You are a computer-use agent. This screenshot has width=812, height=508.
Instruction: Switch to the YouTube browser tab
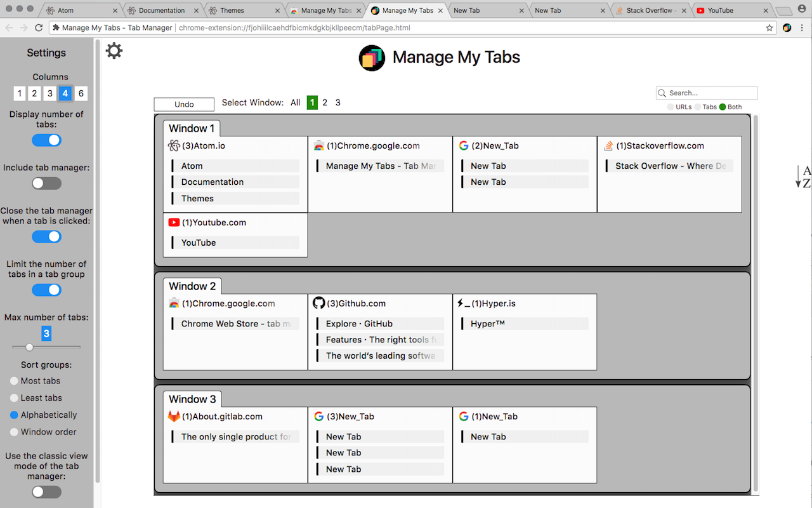(x=731, y=11)
